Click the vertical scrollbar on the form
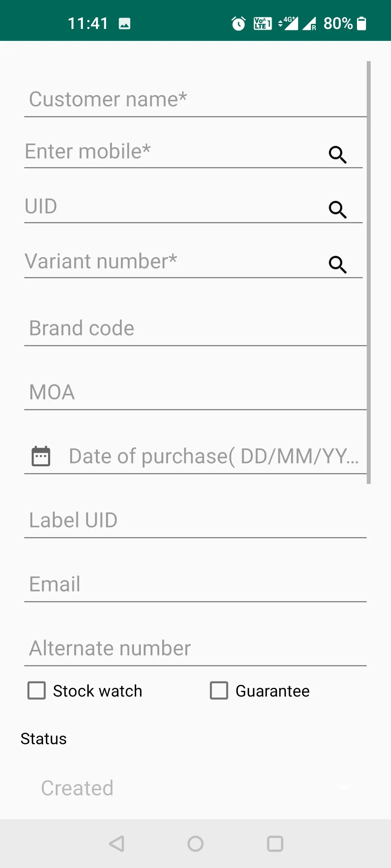 tap(369, 271)
